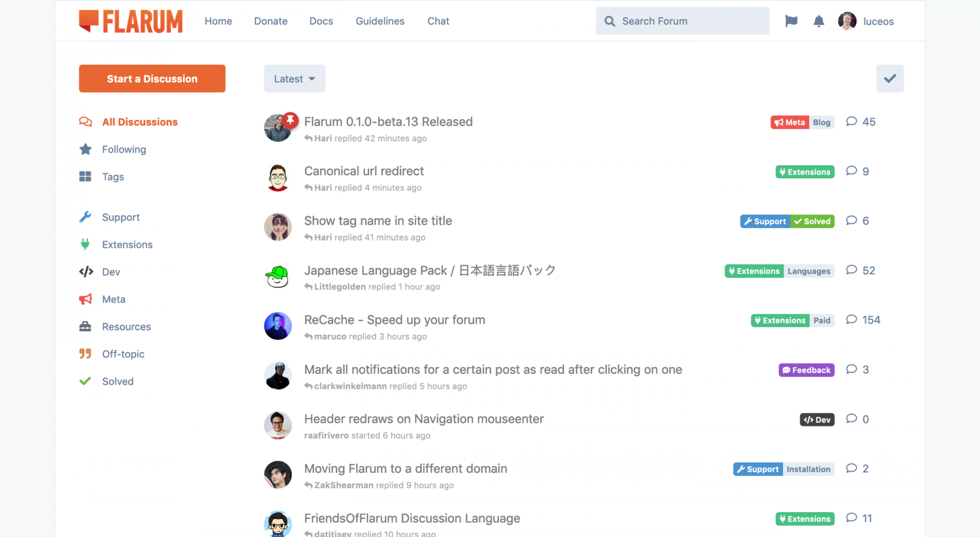Image resolution: width=980 pixels, height=537 pixels.
Task: Open the notifications bell icon
Action: point(819,21)
